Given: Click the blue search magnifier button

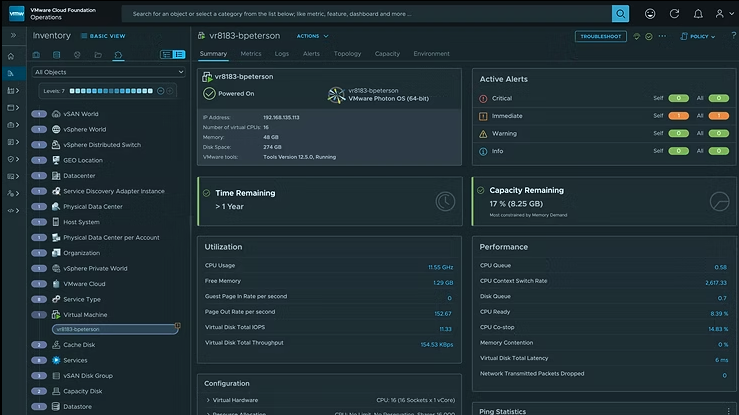Looking at the screenshot, I should pos(620,14).
